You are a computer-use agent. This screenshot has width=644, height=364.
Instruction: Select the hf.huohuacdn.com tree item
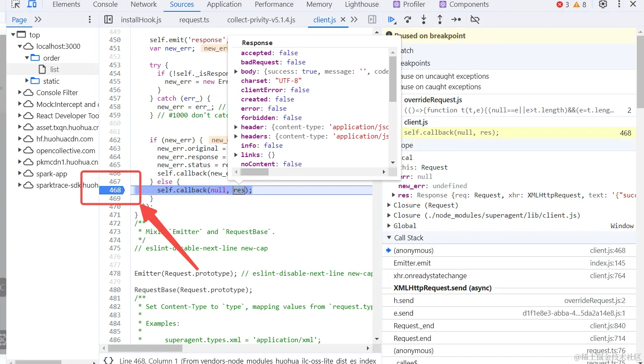tap(65, 139)
